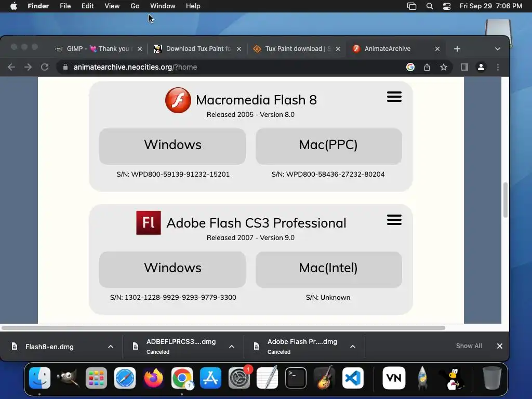
Task: Expand Adobe Flash Pr download options chevron
Action: point(353,347)
